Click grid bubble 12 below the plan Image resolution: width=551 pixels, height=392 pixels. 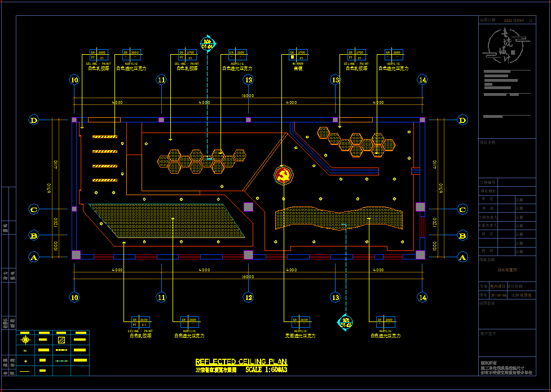[x=249, y=297]
